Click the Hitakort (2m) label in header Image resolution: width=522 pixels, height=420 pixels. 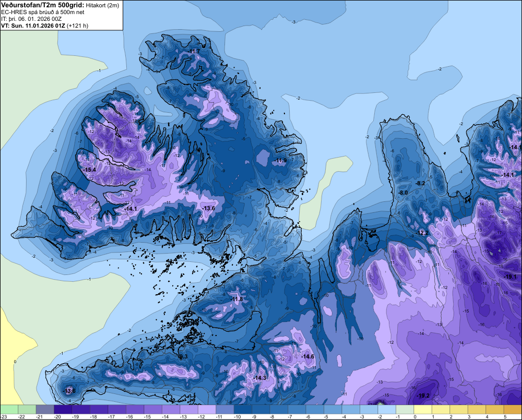[102, 5]
